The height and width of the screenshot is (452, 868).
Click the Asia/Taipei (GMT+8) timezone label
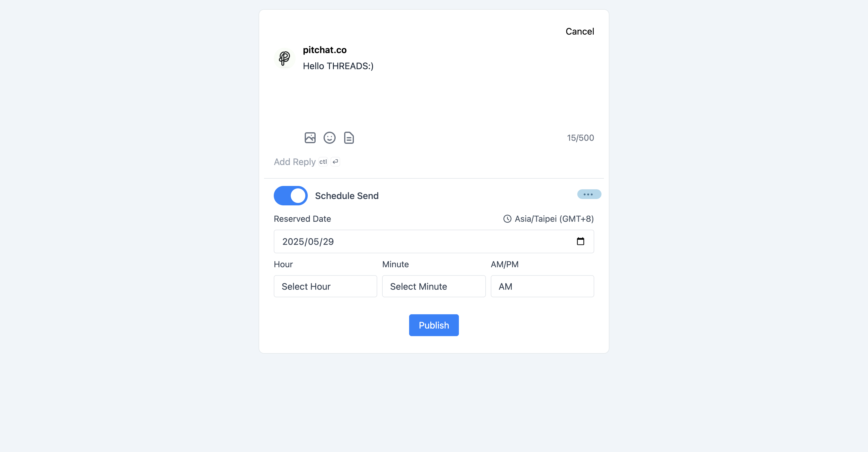(x=554, y=219)
